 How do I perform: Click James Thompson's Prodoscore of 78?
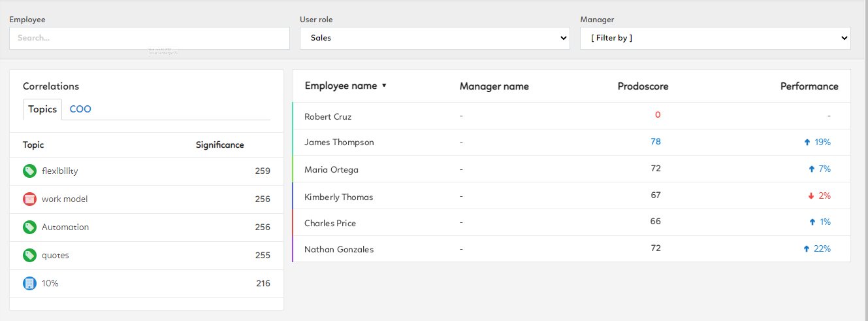656,142
